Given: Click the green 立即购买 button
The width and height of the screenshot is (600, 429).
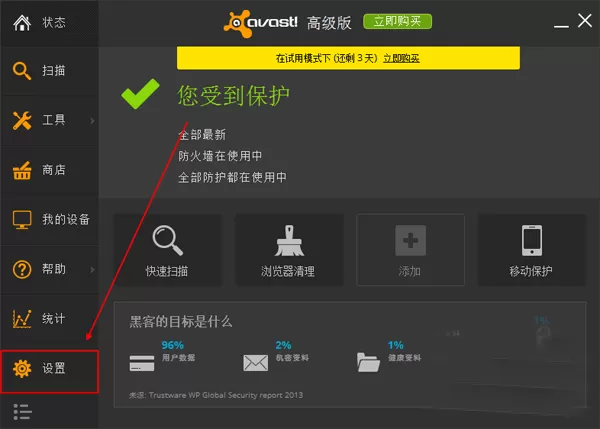Looking at the screenshot, I should (x=398, y=21).
